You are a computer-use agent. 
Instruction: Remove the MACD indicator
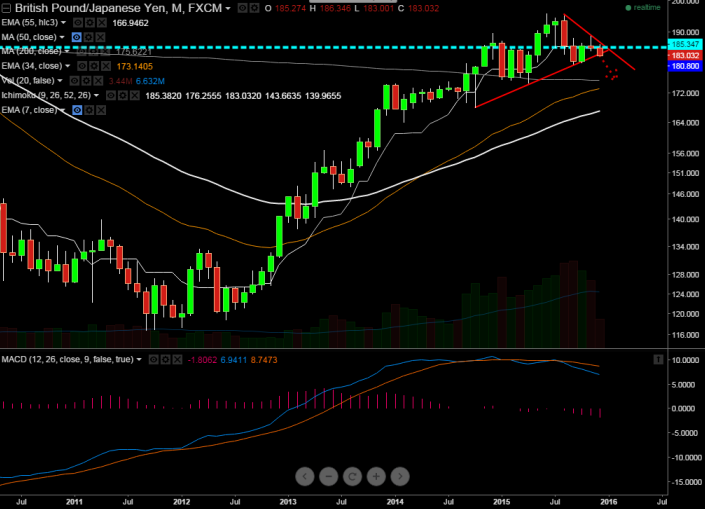178,360
